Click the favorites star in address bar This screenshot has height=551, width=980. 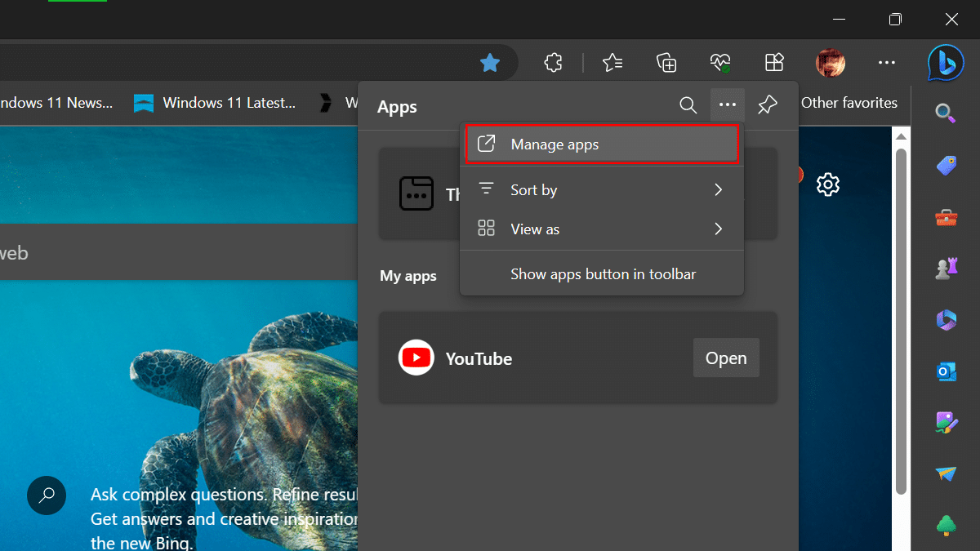(x=490, y=63)
